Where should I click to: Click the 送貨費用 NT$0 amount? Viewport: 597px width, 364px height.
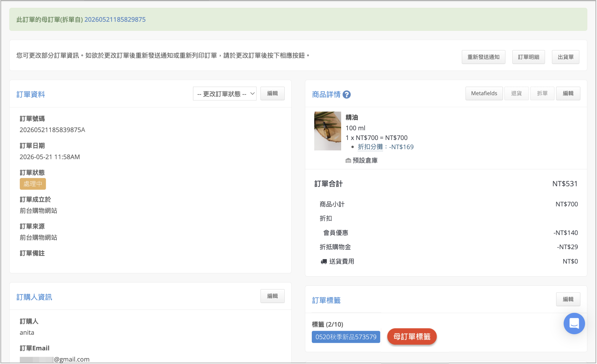tap(570, 262)
